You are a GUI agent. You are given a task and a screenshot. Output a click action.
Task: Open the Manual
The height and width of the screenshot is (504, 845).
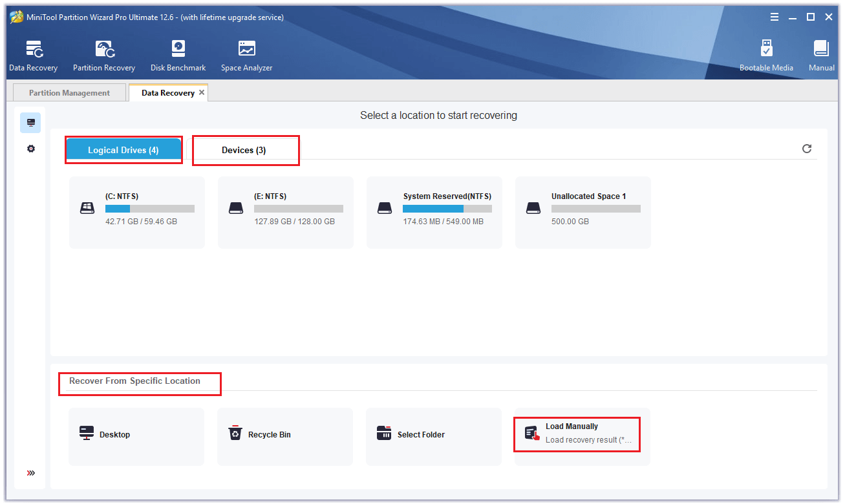coord(821,56)
